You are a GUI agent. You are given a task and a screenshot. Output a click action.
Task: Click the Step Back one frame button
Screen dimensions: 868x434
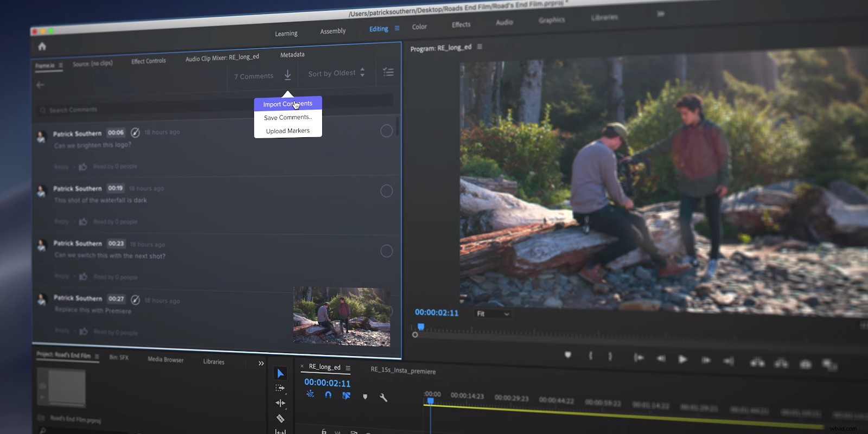661,358
